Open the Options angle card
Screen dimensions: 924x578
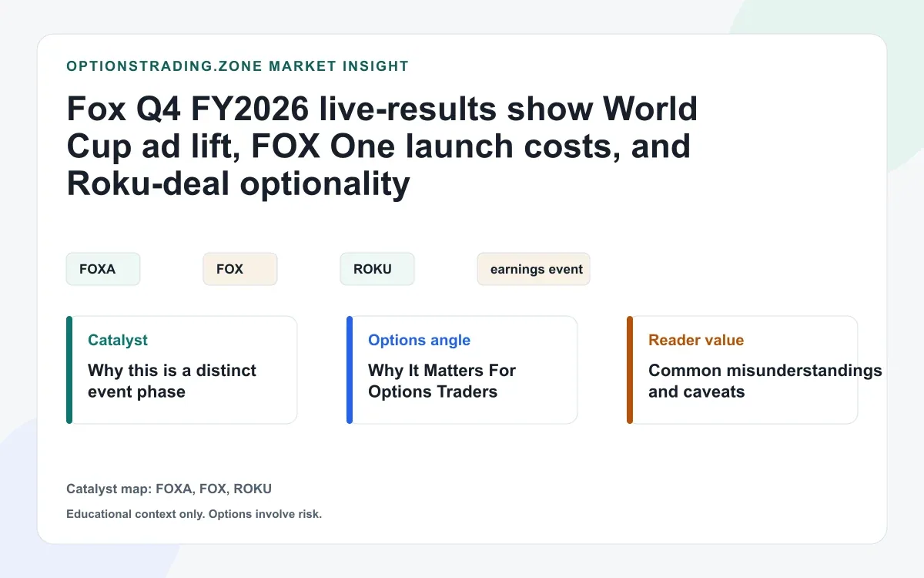click(x=462, y=370)
